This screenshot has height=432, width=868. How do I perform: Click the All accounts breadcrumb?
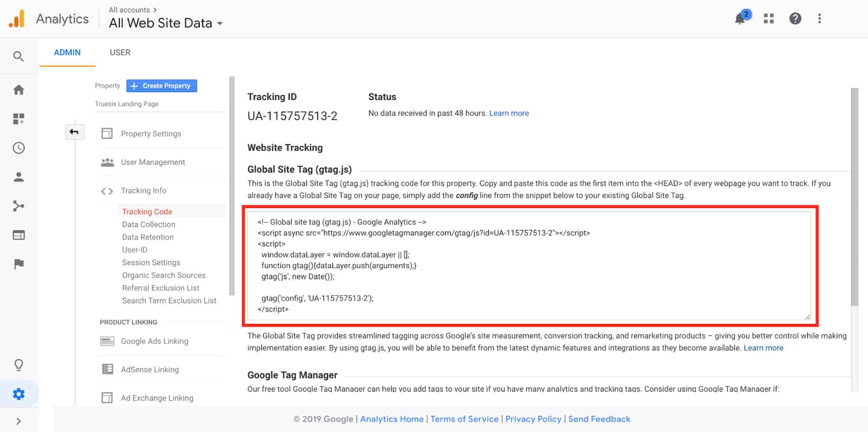point(132,10)
